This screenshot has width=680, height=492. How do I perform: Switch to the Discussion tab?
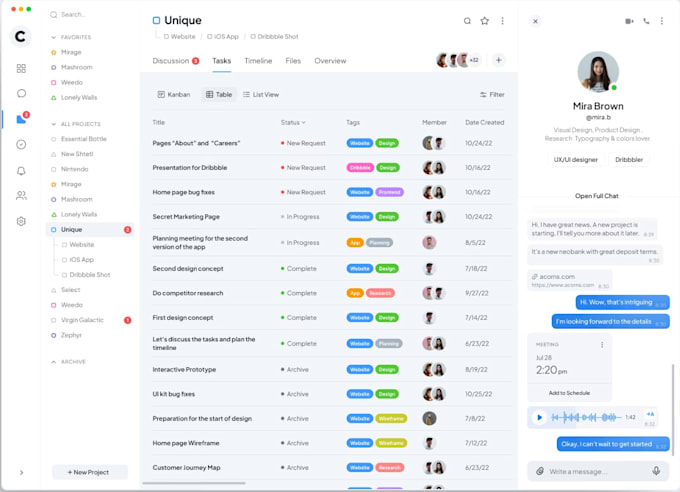pyautogui.click(x=176, y=61)
